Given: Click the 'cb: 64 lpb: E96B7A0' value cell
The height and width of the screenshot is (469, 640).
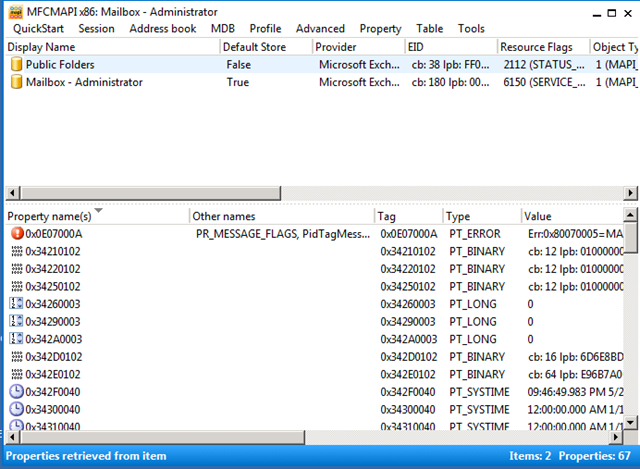Looking at the screenshot, I should pos(575,374).
